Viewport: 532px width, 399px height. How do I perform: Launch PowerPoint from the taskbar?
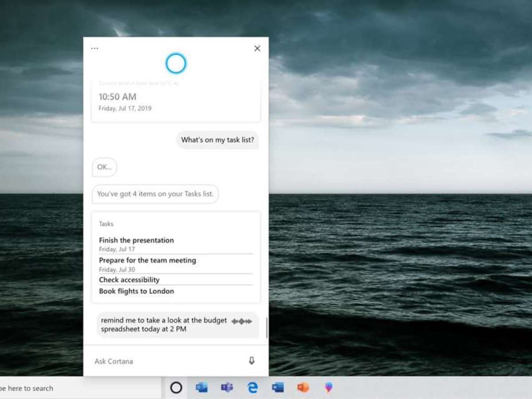coord(303,388)
